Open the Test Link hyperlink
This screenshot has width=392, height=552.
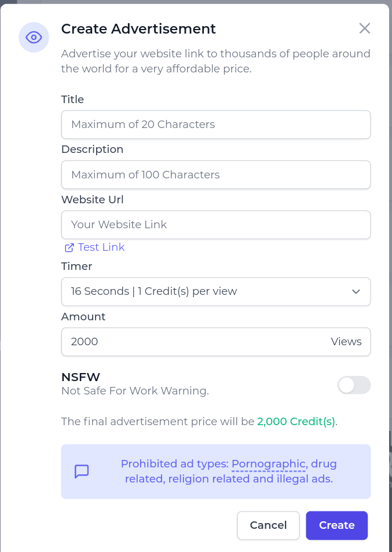101,247
